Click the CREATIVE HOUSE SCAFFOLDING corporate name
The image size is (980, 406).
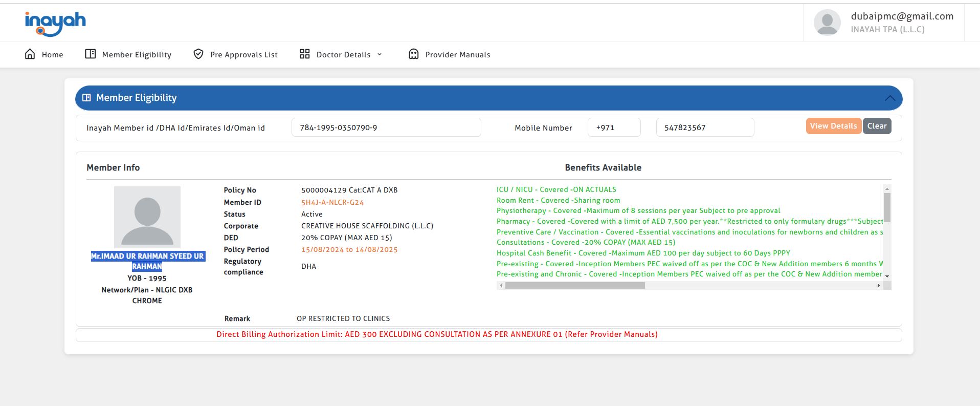click(367, 226)
